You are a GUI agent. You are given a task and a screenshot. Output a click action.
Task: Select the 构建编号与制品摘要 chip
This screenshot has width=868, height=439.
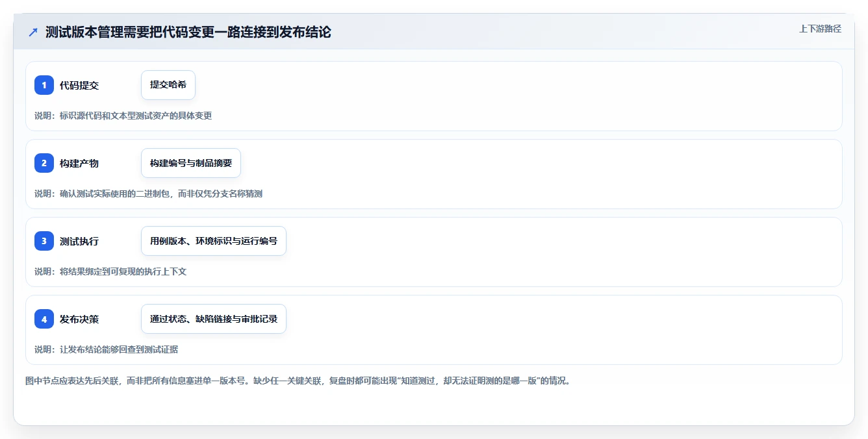coord(191,163)
